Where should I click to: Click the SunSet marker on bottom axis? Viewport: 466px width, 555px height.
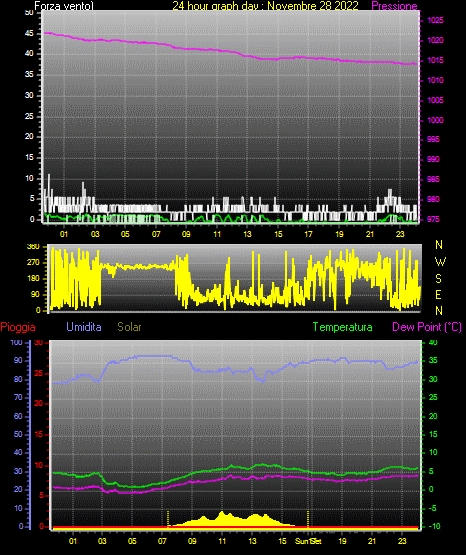(x=308, y=541)
